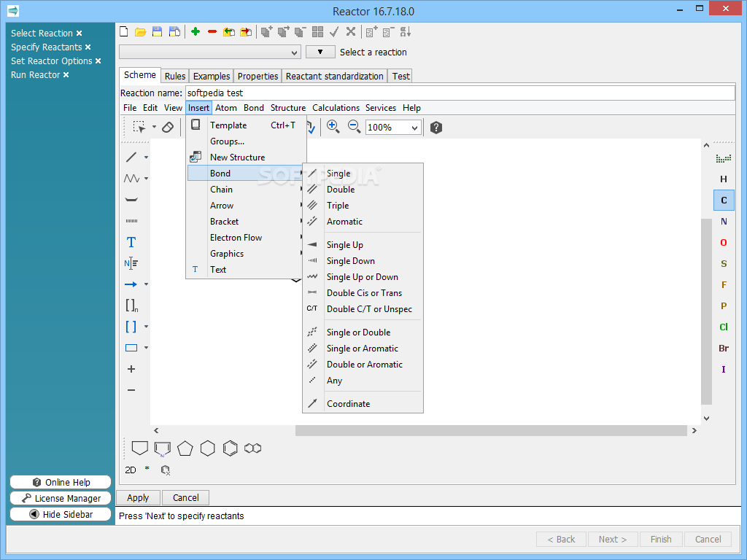Select the blue bracket tool
This screenshot has height=560, width=747.
[131, 327]
